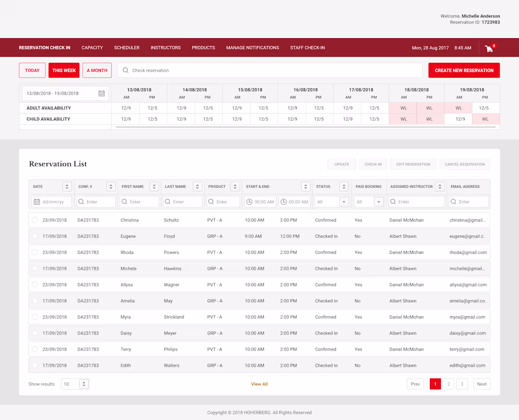The image size is (519, 420).
Task: Select Eugene Floyd's reservation row
Action: [x=34, y=236]
